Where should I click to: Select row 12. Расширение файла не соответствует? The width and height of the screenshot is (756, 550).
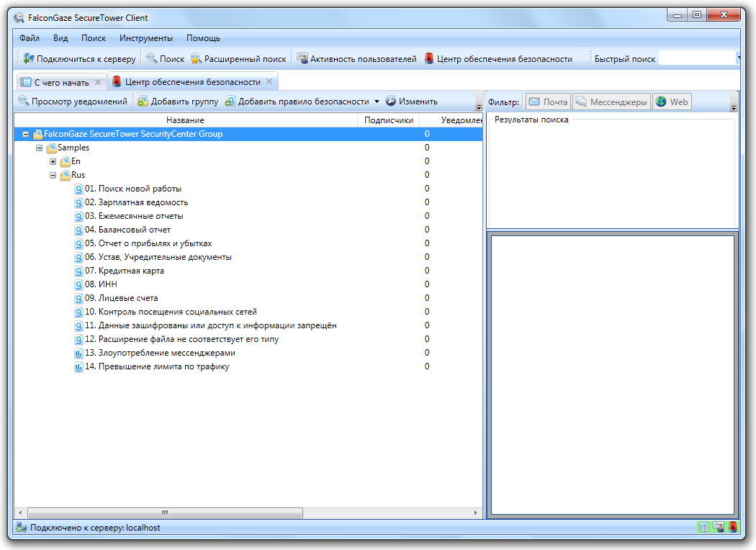248,339
